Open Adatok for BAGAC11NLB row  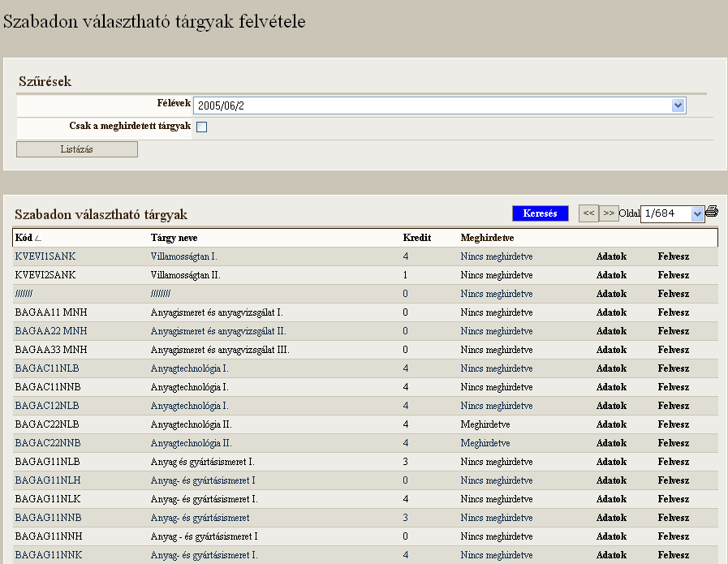[x=611, y=368]
